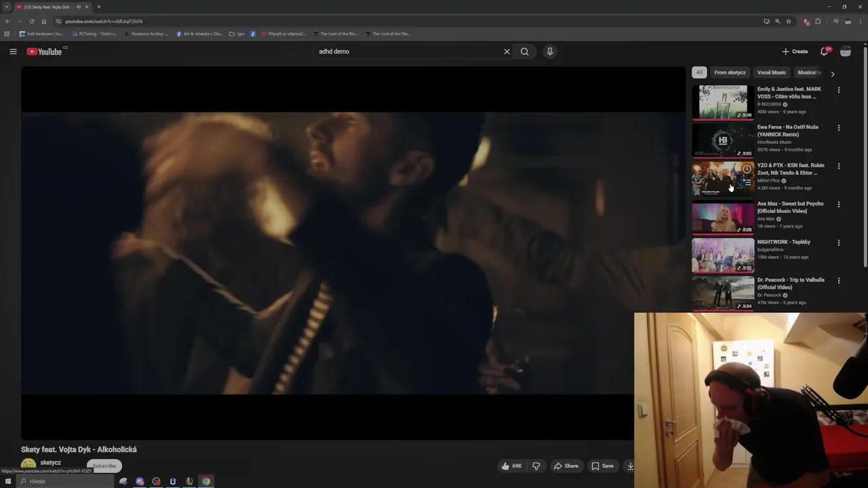
Task: Start voice search with the microphone icon
Action: [x=550, y=52]
